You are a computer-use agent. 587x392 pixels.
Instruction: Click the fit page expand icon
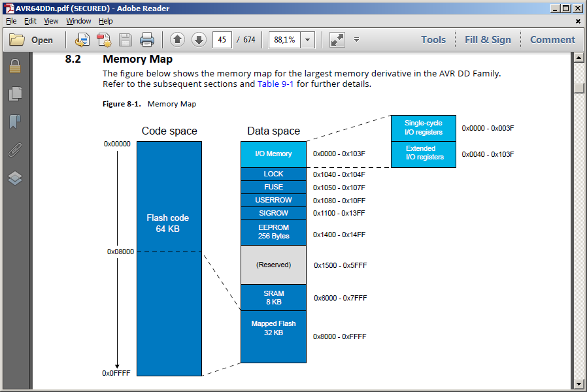coord(337,40)
